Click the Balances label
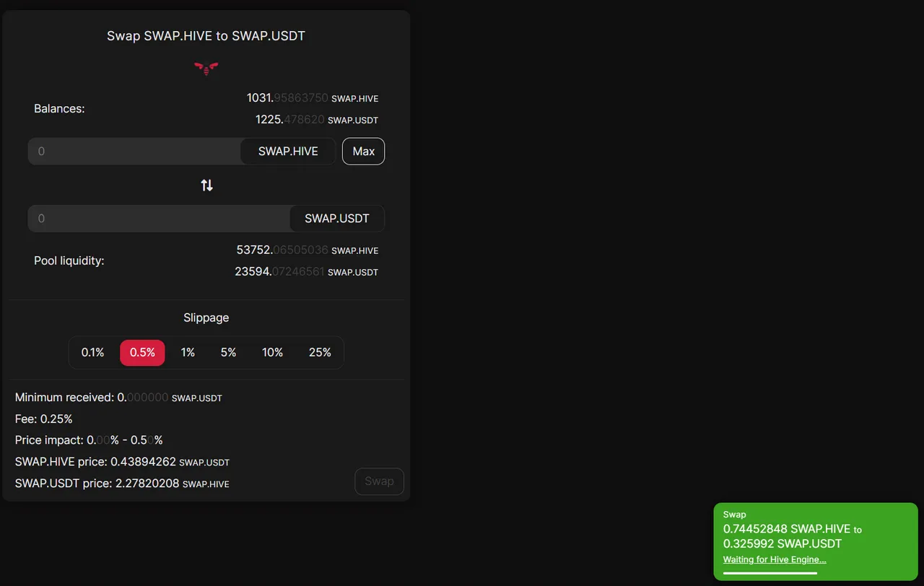Image resolution: width=924 pixels, height=586 pixels. 59,109
